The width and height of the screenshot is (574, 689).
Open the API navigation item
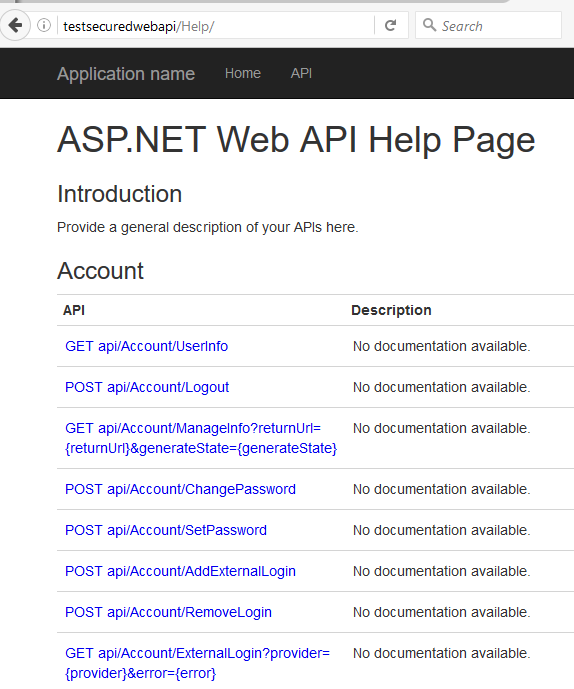[x=301, y=73]
